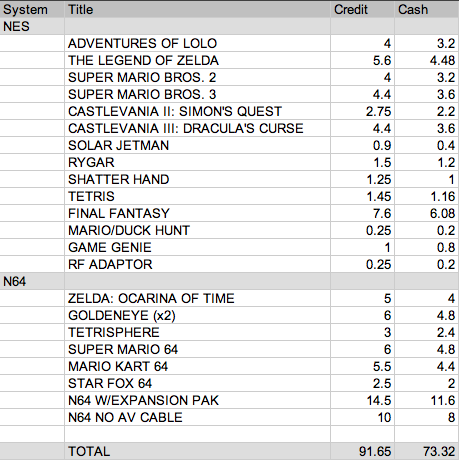Select credit 4.4 for Super Mario Bros. 3
This screenshot has width=459, height=460.
click(362, 94)
